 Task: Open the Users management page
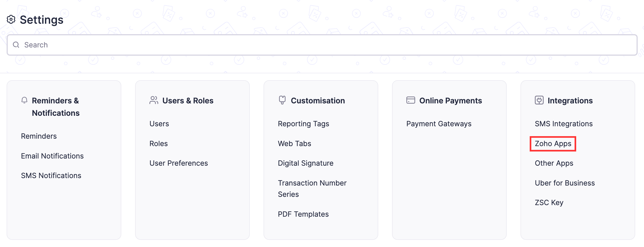pos(159,123)
